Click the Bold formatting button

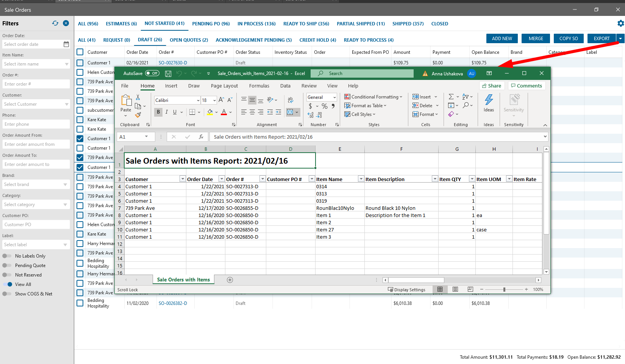[158, 112]
